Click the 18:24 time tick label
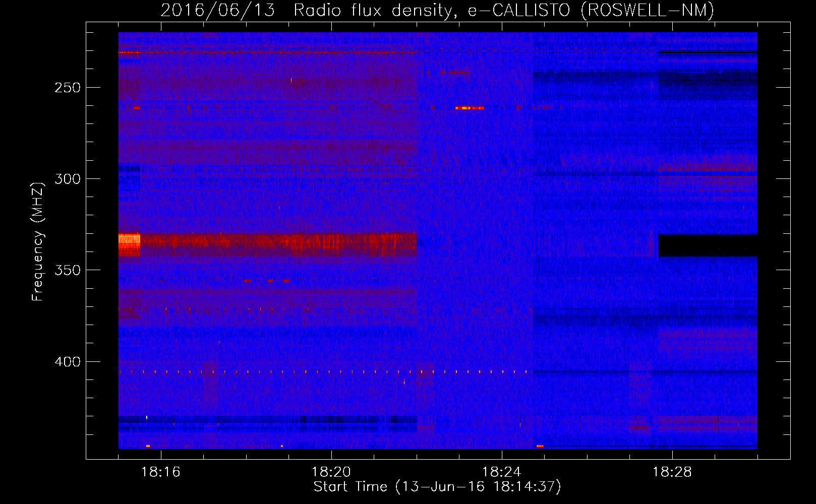Image resolution: width=816 pixels, height=504 pixels. point(502,472)
